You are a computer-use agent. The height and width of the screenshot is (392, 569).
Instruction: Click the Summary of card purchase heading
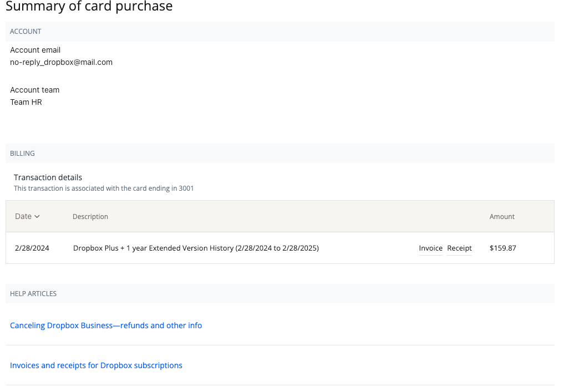point(89,7)
